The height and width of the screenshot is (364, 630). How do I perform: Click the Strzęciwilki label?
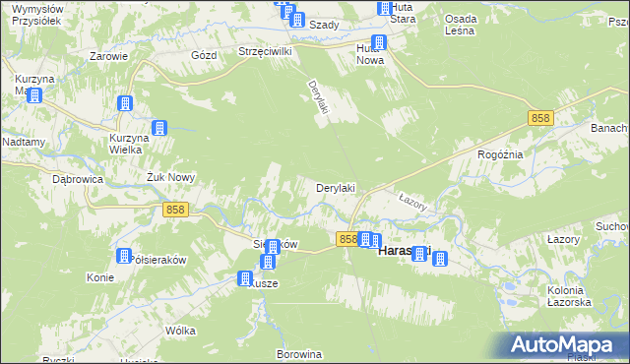pos(265,52)
